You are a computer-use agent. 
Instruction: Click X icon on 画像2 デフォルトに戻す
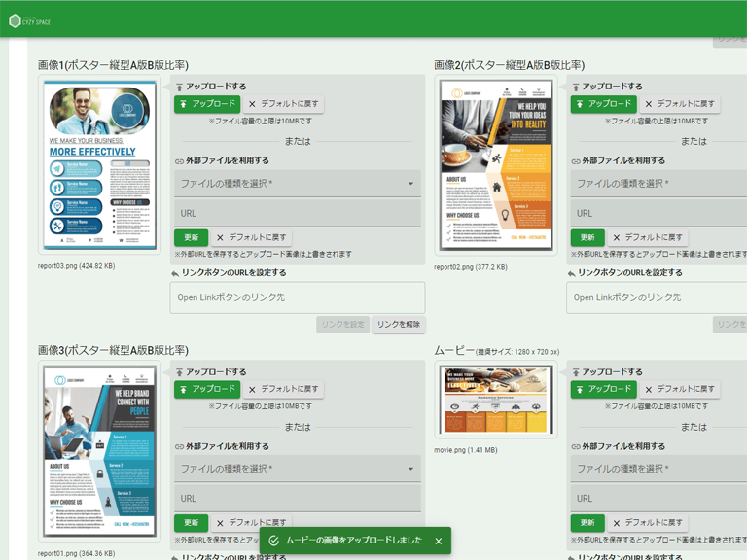pyautogui.click(x=649, y=104)
